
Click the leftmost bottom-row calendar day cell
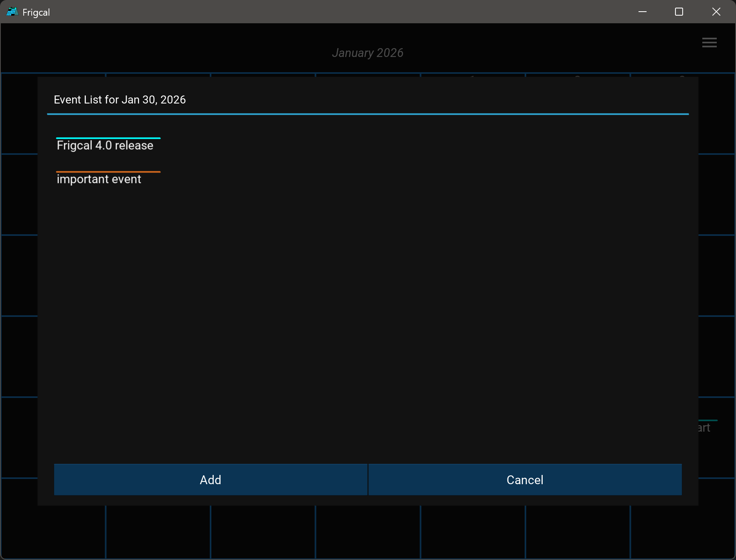click(x=53, y=532)
